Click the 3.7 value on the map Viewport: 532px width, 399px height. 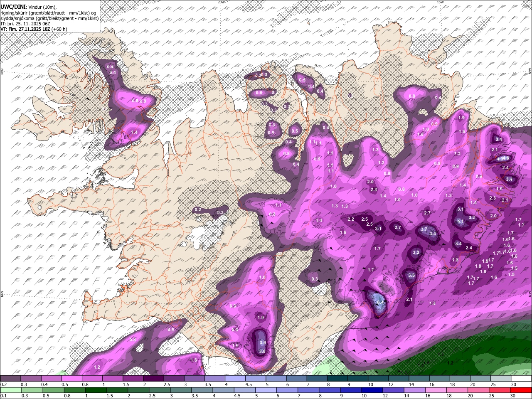point(424,229)
